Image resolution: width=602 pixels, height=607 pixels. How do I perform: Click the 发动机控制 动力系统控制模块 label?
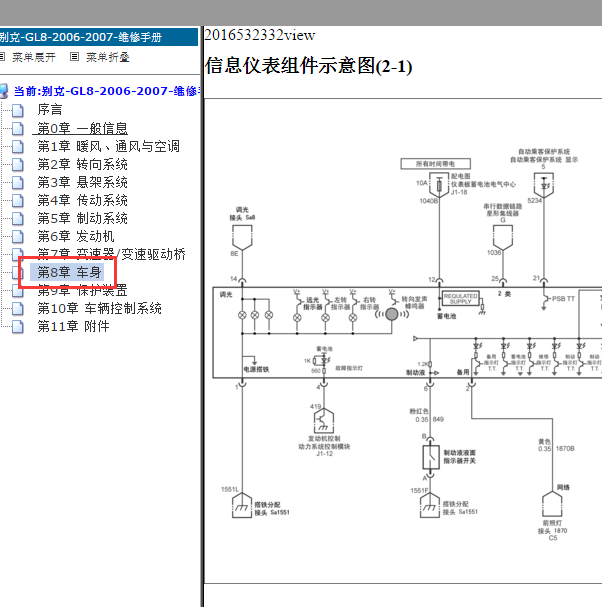point(324,442)
